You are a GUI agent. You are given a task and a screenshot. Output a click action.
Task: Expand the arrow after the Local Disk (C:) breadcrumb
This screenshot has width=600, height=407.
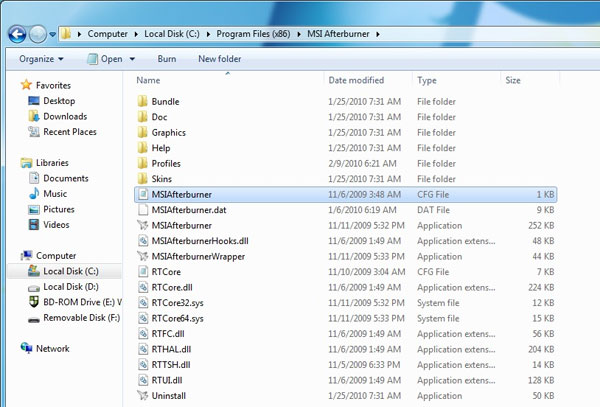coord(208,34)
